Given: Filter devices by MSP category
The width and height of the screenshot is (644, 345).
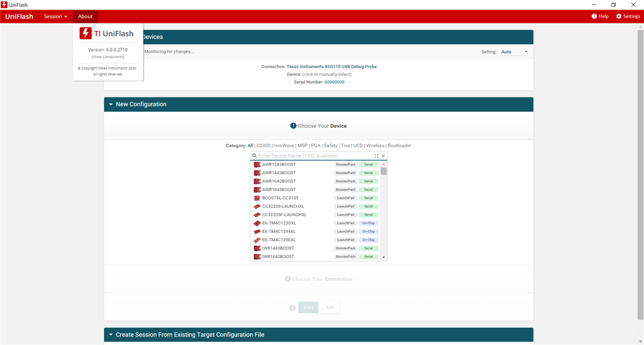Looking at the screenshot, I should point(303,146).
